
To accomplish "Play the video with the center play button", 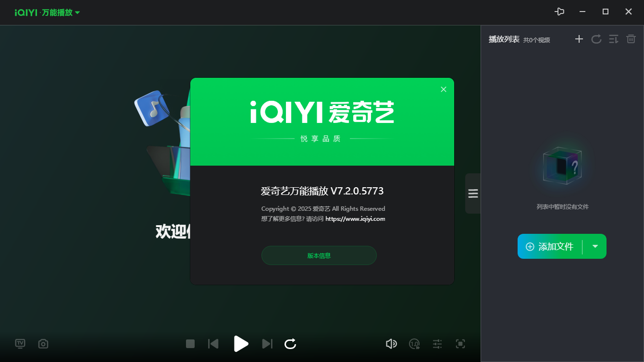I will coord(241,344).
